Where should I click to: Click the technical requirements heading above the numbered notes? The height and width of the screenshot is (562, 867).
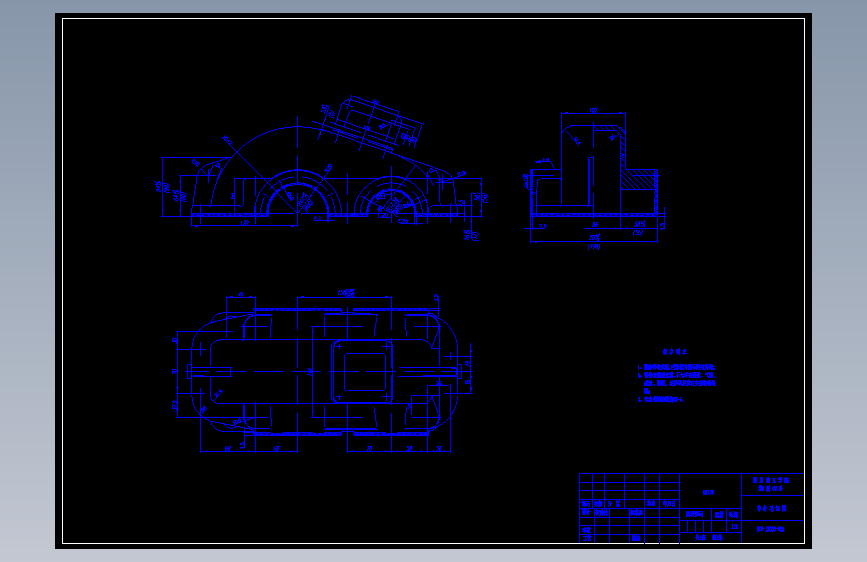pyautogui.click(x=675, y=352)
